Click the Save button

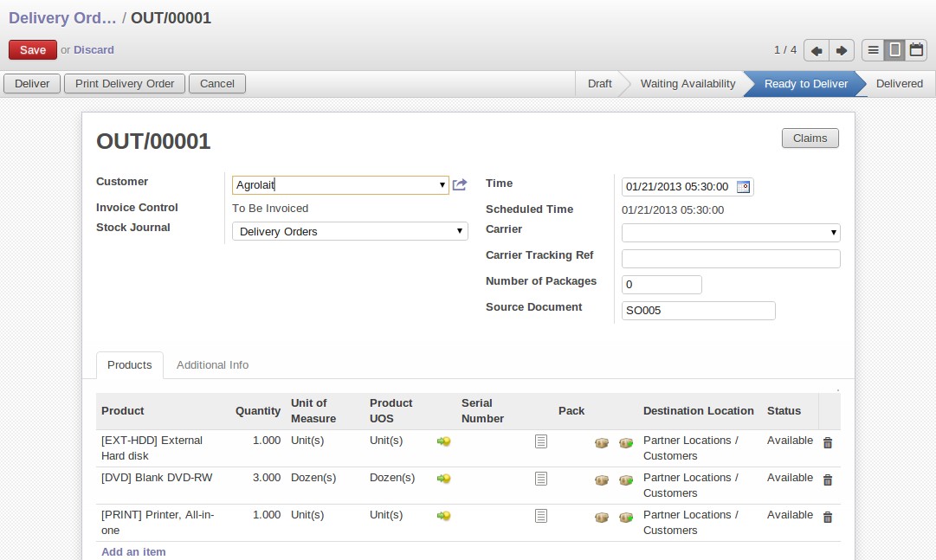tap(33, 50)
